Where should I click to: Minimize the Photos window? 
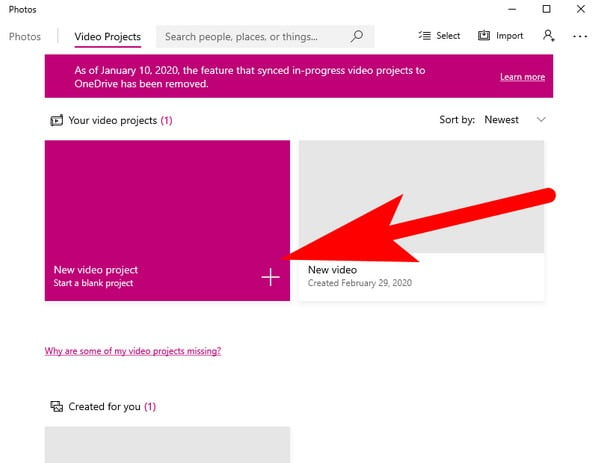[512, 9]
